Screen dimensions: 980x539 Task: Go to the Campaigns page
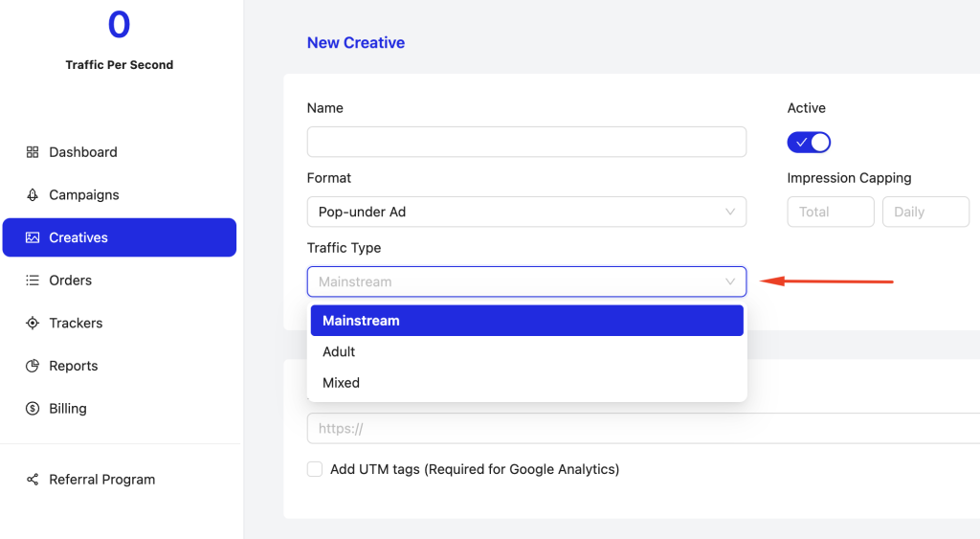(x=84, y=194)
